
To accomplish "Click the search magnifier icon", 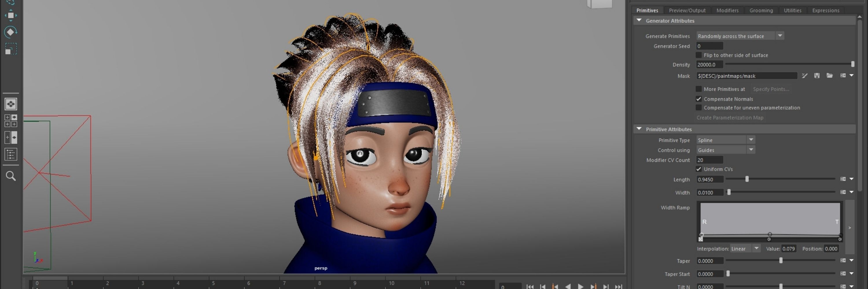I will pos(11,176).
